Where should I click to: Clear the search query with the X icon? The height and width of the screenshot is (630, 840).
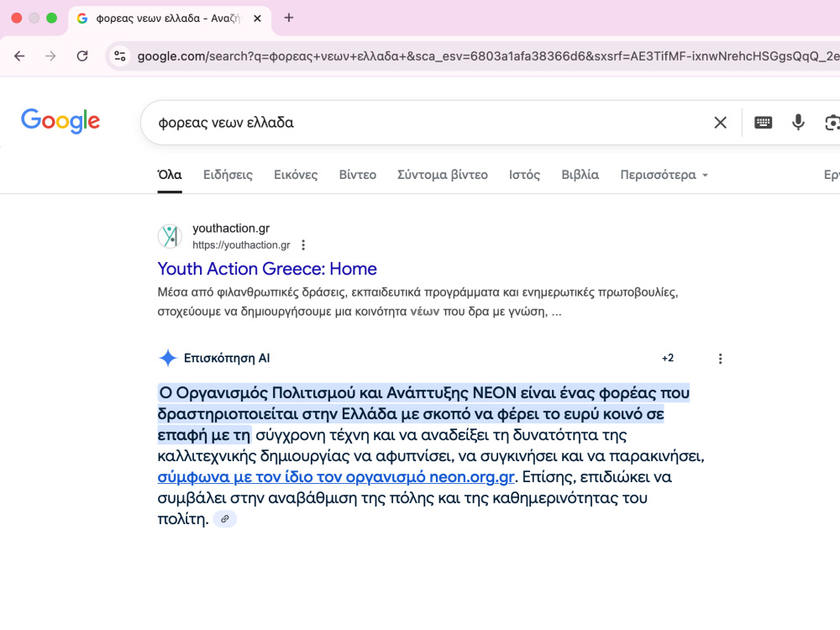pos(721,123)
